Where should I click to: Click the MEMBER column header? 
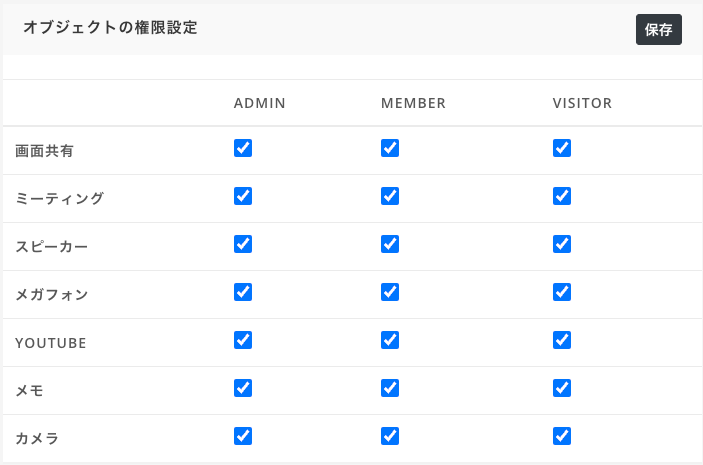tap(413, 103)
